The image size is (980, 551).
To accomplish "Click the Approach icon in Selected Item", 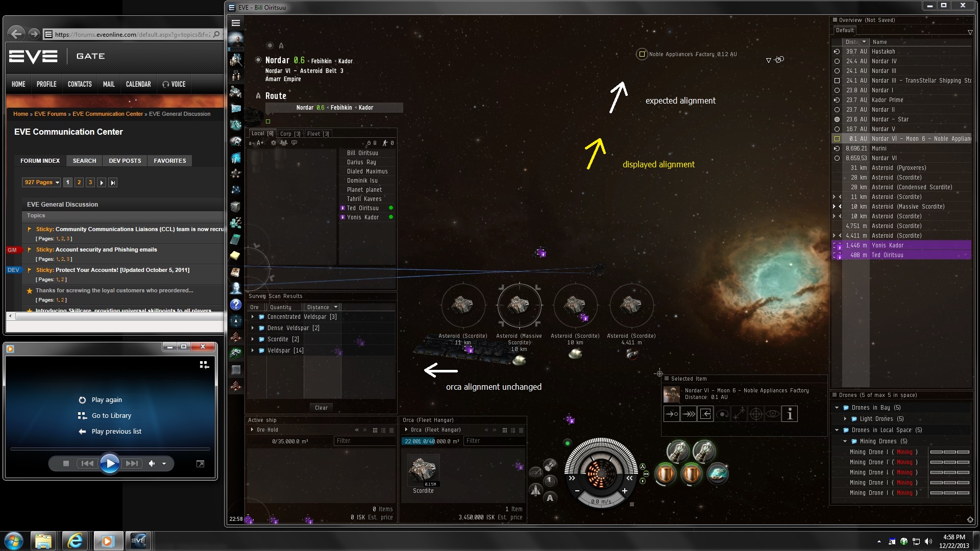I will point(672,414).
